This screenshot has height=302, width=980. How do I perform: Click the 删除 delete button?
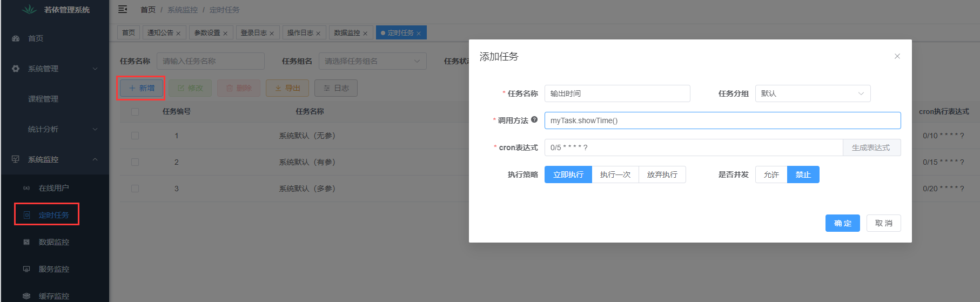coord(239,88)
